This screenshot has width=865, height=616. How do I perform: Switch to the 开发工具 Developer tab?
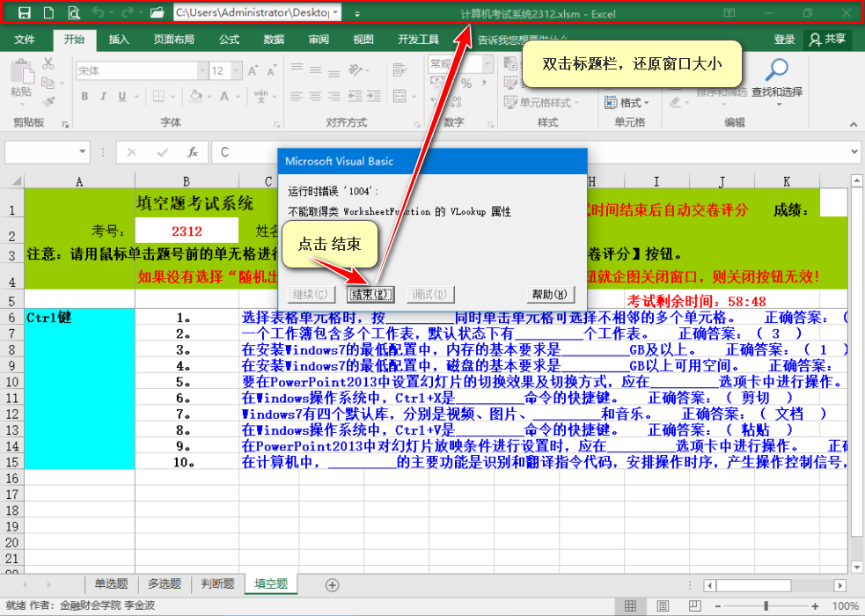(x=418, y=39)
